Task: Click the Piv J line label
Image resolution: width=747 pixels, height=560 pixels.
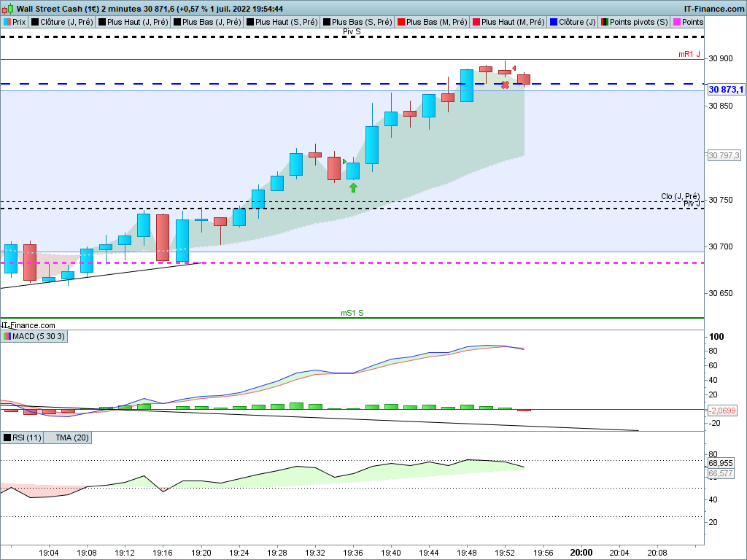Action: (692, 204)
